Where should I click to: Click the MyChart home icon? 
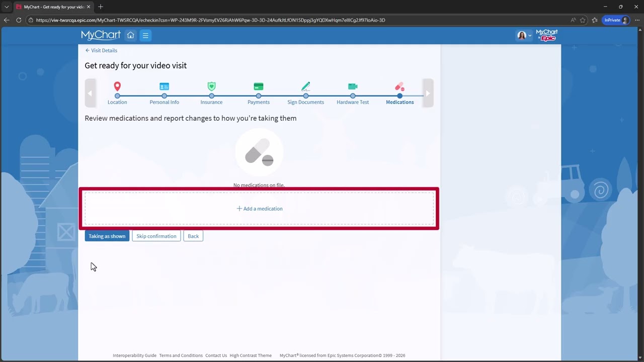pyautogui.click(x=131, y=35)
